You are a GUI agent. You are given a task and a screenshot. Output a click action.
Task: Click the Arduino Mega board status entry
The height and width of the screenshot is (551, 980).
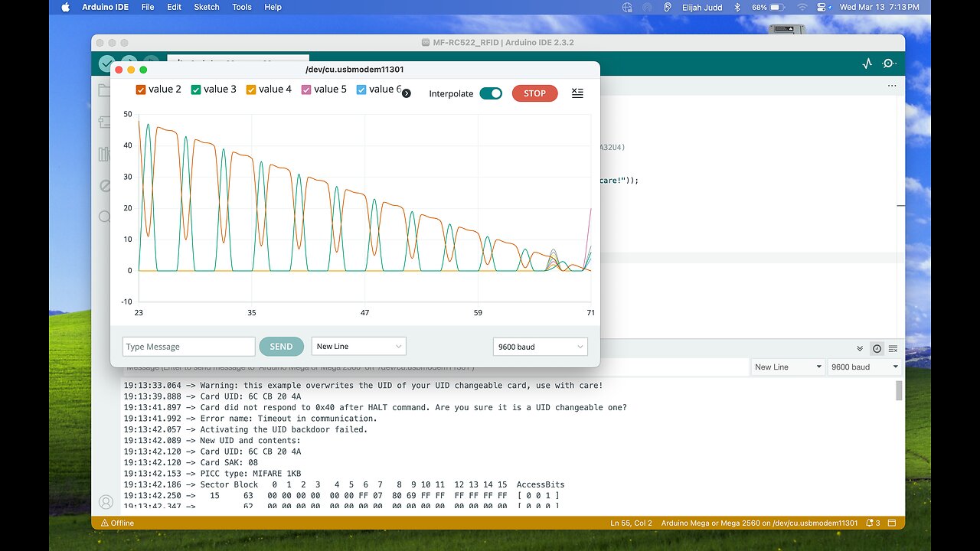[759, 523]
